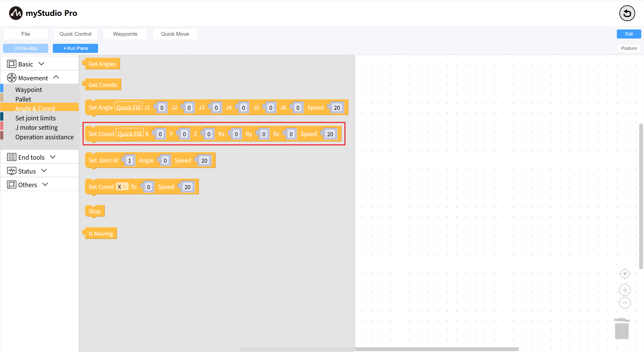
Task: Click the zoom out minus icon
Action: (x=625, y=303)
